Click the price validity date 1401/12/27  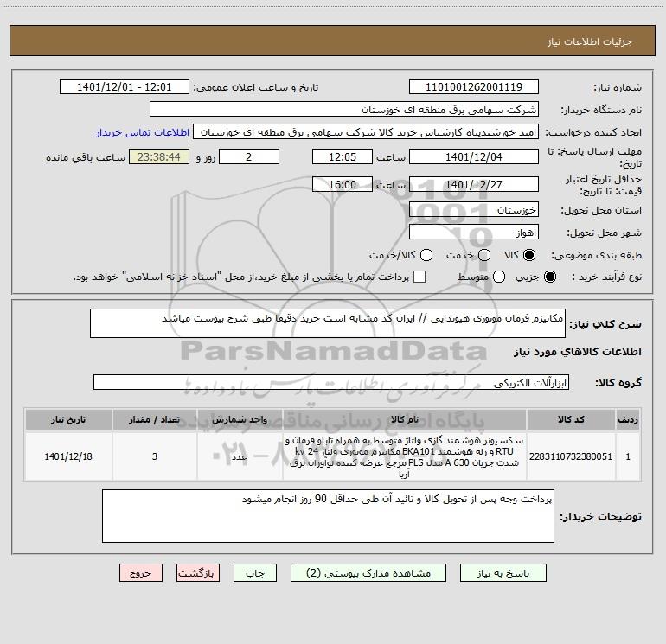tap(474, 184)
